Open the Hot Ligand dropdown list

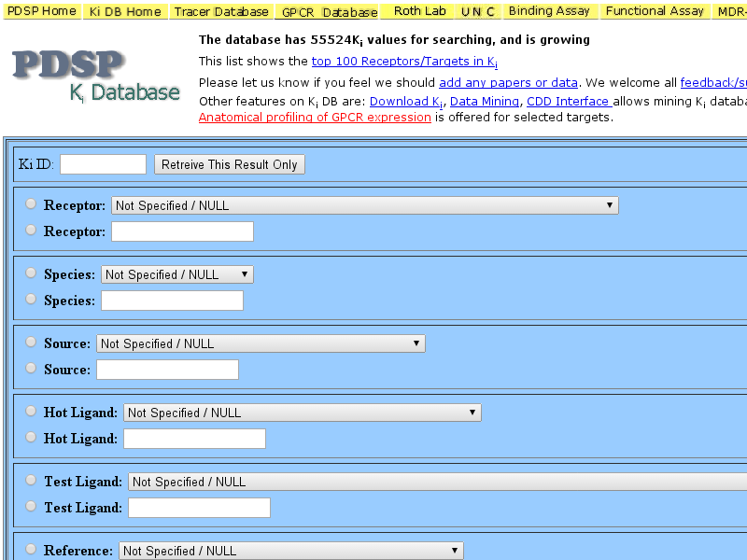tap(302, 413)
